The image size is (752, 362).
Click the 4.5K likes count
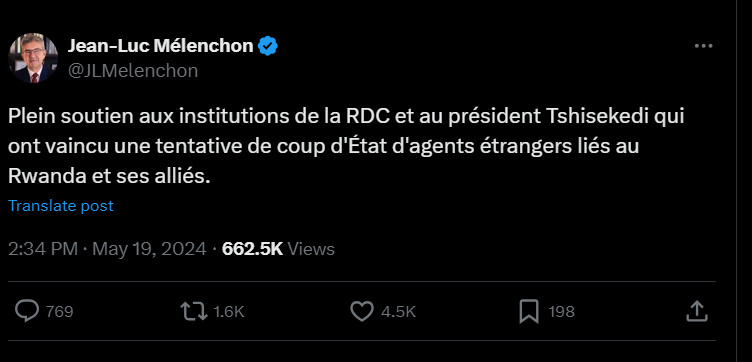(398, 312)
